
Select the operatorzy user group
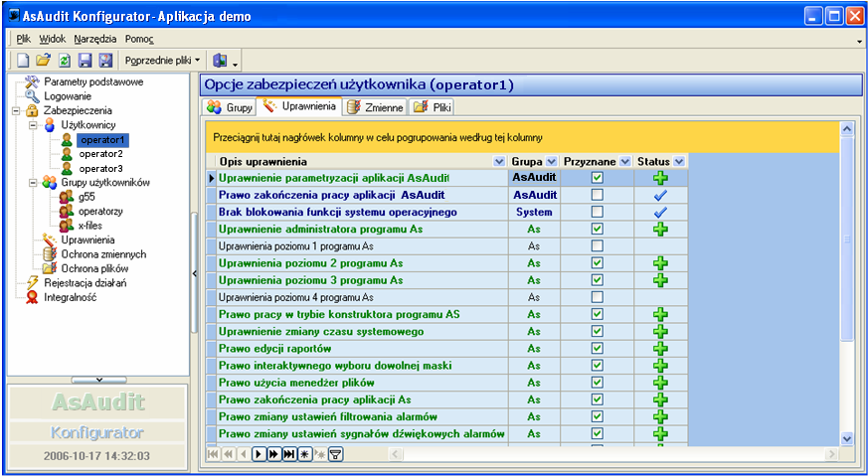[x=100, y=212]
